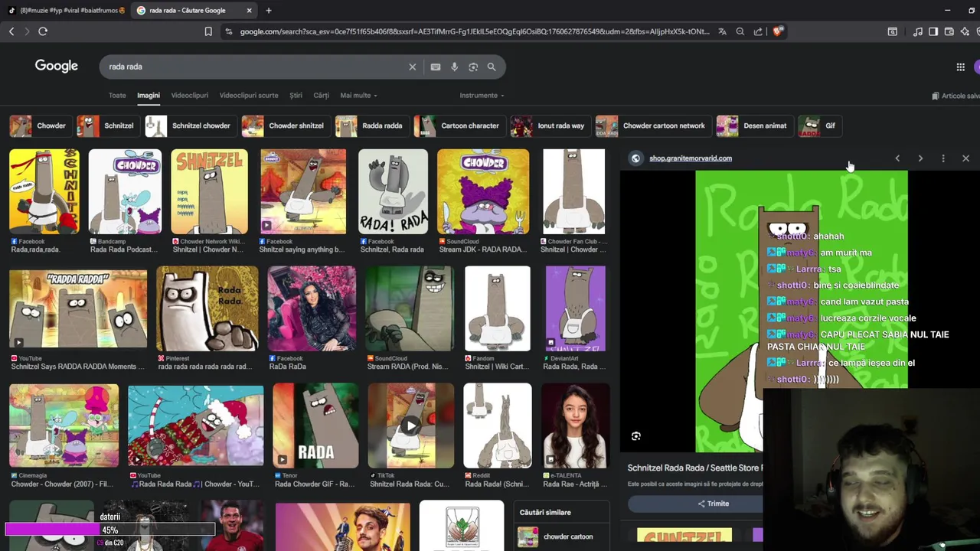Open the 'Schnitzel Rada Rada' TikTok video thumbnail
The width and height of the screenshot is (980, 551).
[x=411, y=425]
